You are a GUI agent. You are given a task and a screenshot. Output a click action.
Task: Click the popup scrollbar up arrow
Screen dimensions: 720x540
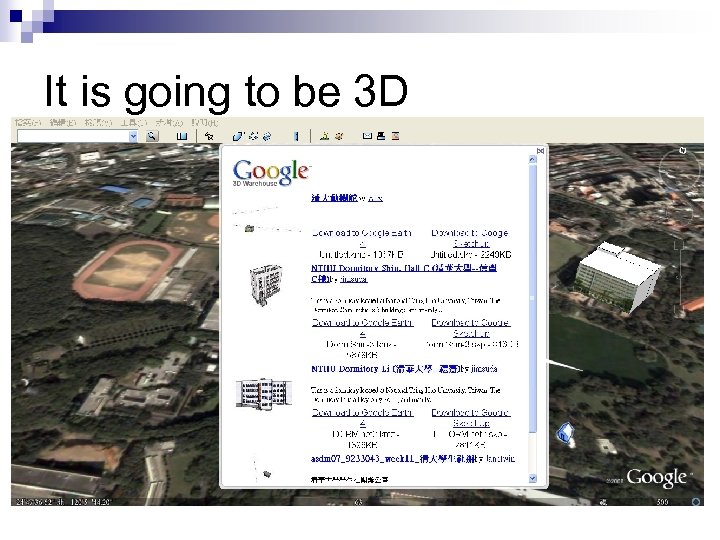pyautogui.click(x=533, y=159)
